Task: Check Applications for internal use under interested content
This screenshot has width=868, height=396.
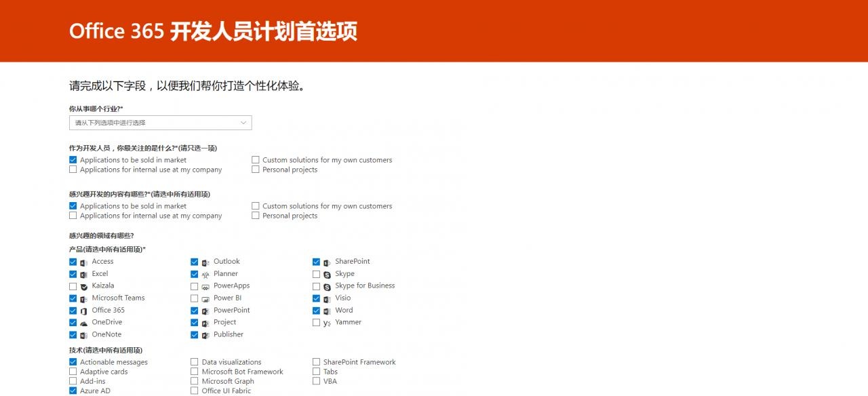Action: [x=73, y=216]
